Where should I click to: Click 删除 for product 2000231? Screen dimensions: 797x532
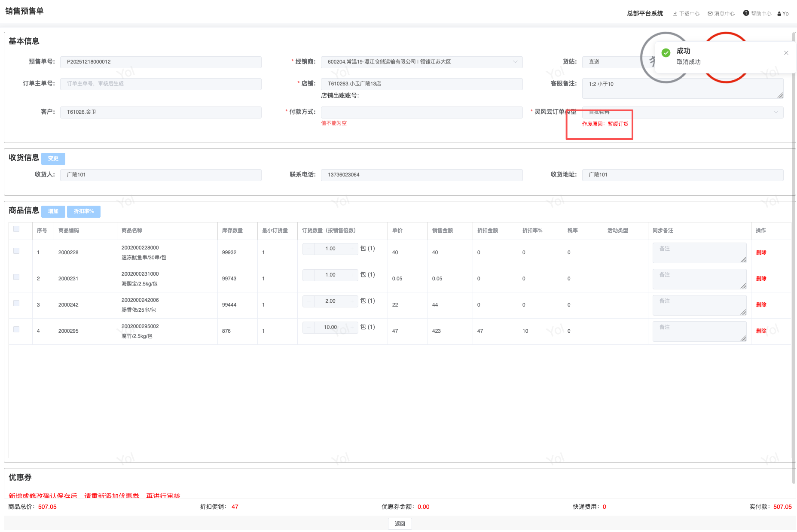(x=761, y=279)
